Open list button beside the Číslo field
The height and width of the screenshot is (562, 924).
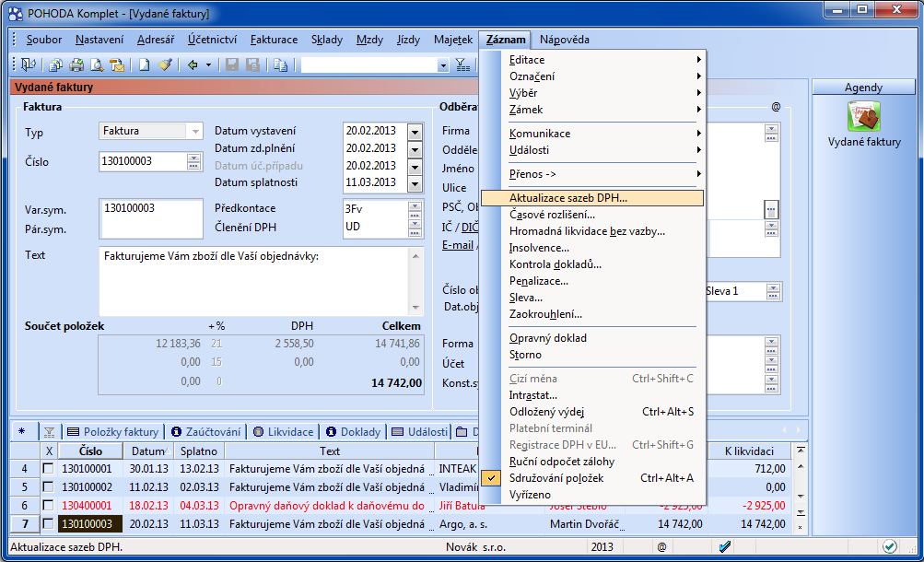pyautogui.click(x=193, y=161)
